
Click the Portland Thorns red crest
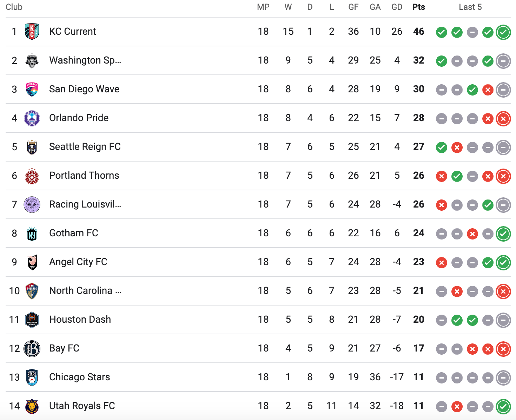point(32,176)
